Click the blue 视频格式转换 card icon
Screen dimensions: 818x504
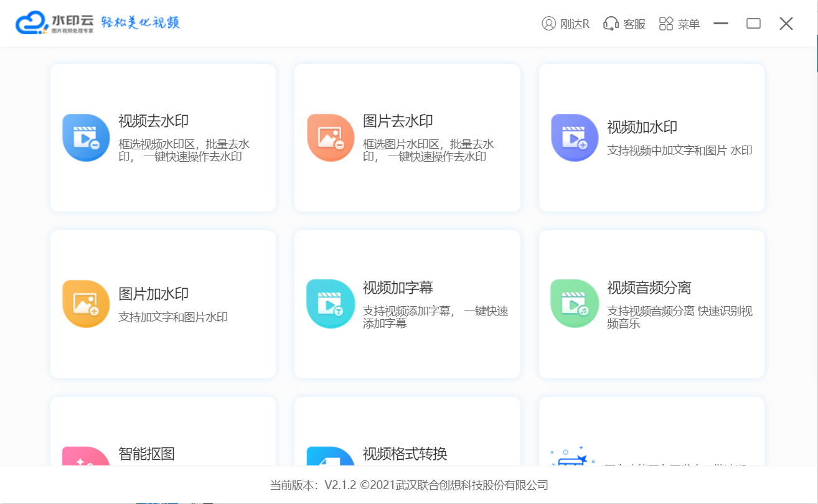point(331,457)
